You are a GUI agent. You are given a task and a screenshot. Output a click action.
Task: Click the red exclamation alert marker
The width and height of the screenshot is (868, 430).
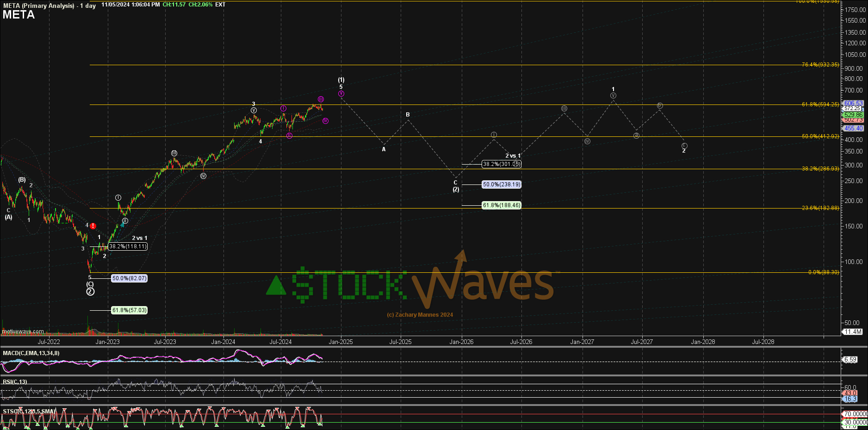[x=93, y=226]
